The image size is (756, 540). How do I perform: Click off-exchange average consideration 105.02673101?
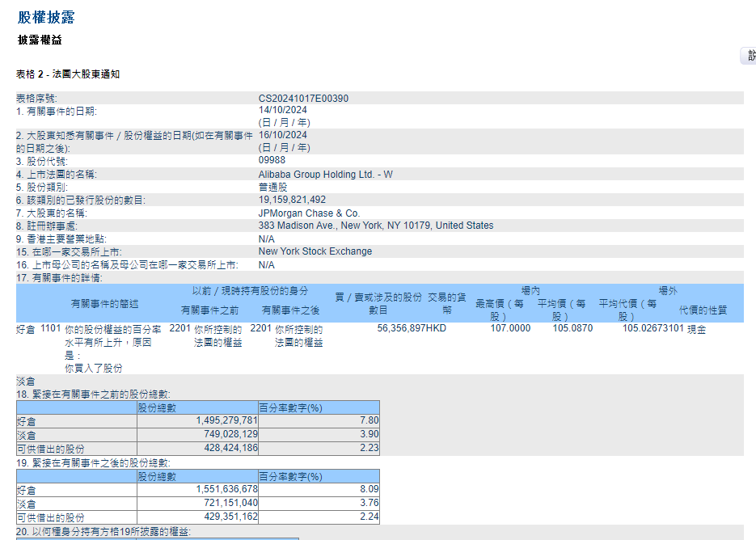(x=653, y=329)
